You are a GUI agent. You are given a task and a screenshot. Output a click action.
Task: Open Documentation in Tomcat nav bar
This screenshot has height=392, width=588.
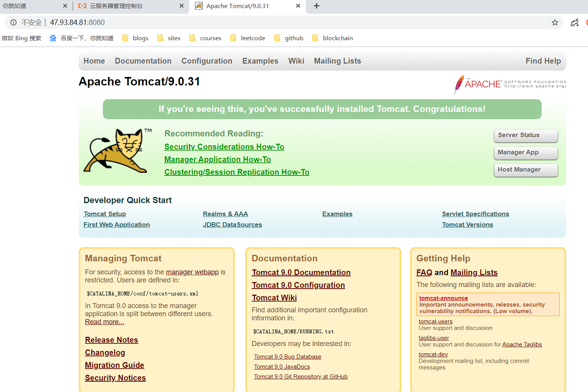tap(143, 61)
